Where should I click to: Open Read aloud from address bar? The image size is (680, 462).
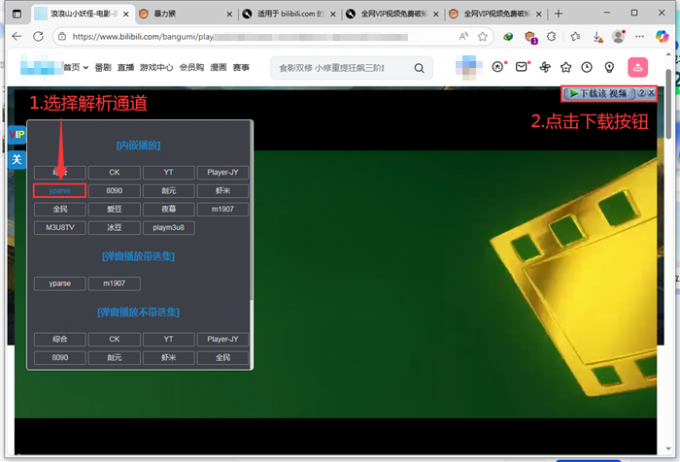464,37
